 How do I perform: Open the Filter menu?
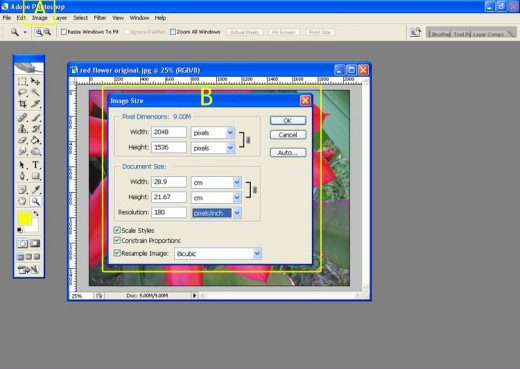tap(100, 18)
